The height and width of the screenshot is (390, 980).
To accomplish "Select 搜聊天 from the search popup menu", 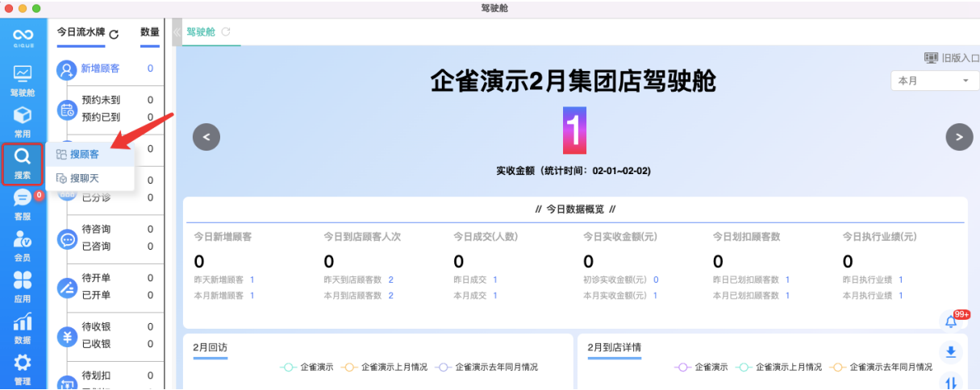I will (90, 178).
